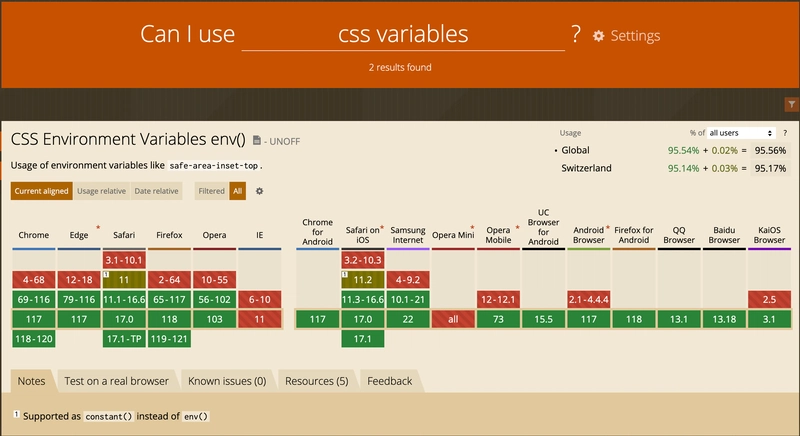Click the Safari column header

[124, 235]
